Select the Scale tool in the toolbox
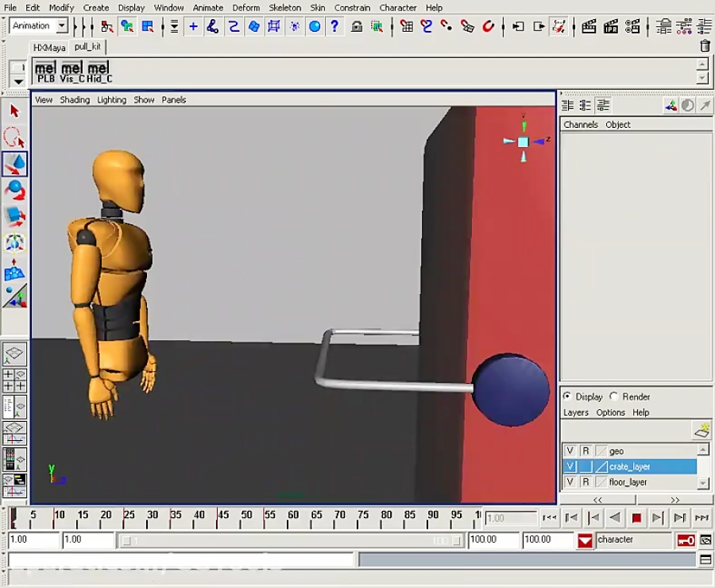Viewport: 715px width, 588px height. (14, 217)
